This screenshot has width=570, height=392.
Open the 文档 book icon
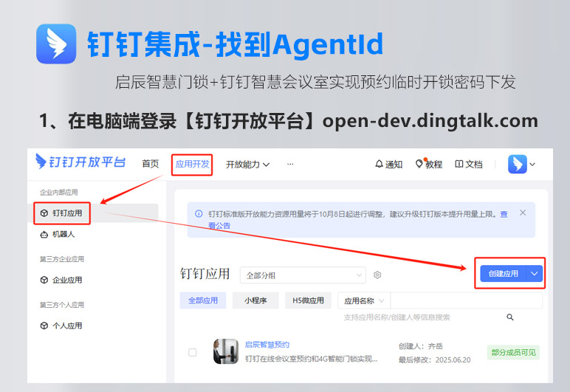[x=459, y=164]
